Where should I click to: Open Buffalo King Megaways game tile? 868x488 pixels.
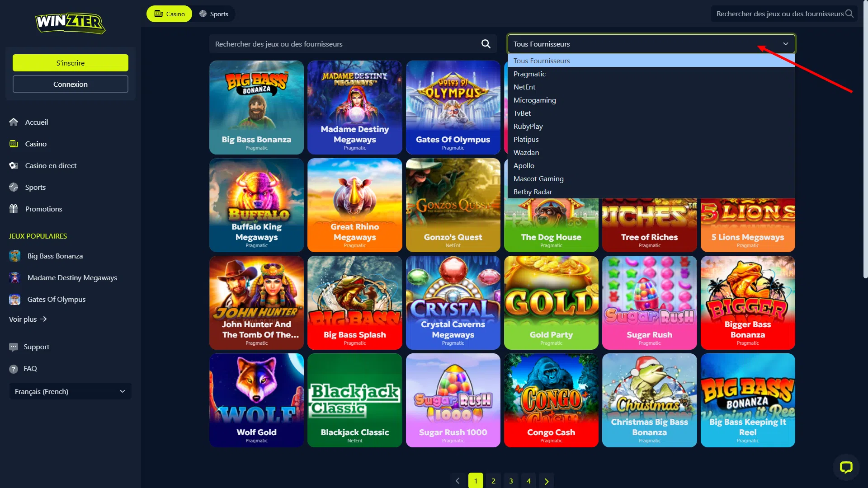(256, 205)
